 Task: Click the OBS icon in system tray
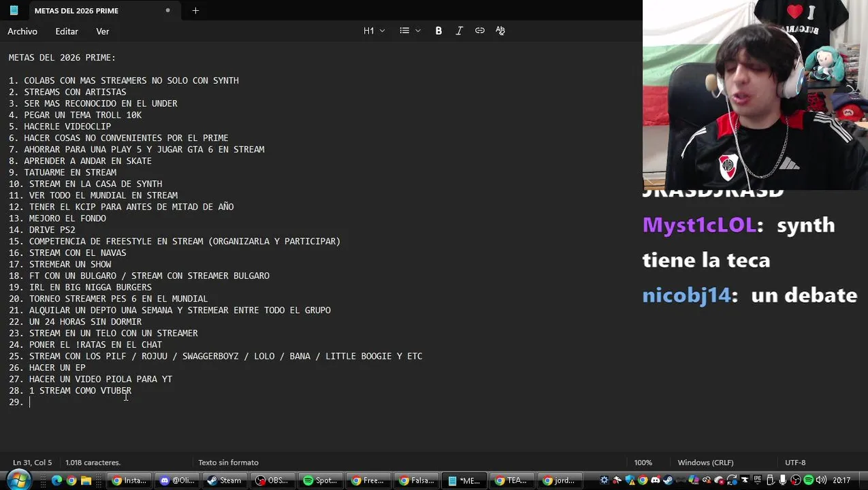point(796,480)
